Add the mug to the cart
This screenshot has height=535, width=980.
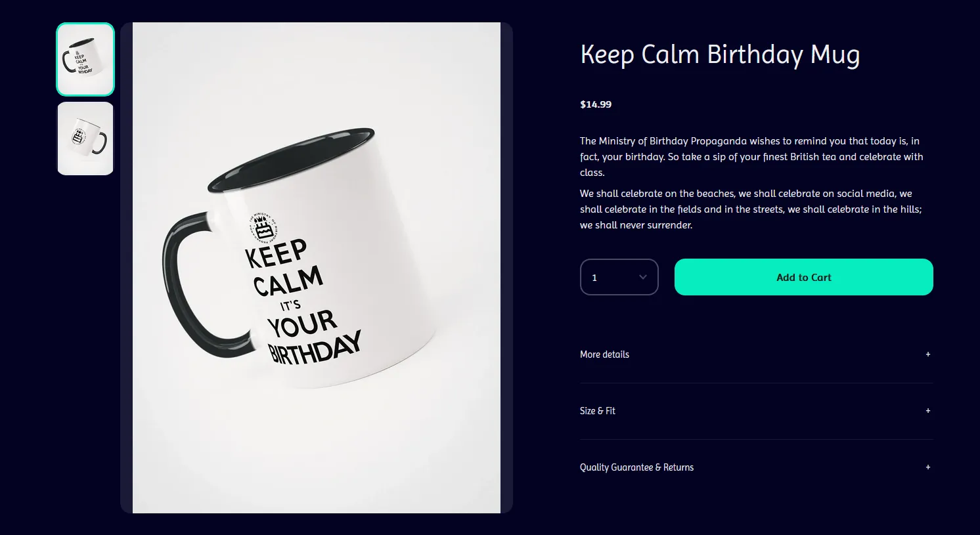pyautogui.click(x=803, y=277)
